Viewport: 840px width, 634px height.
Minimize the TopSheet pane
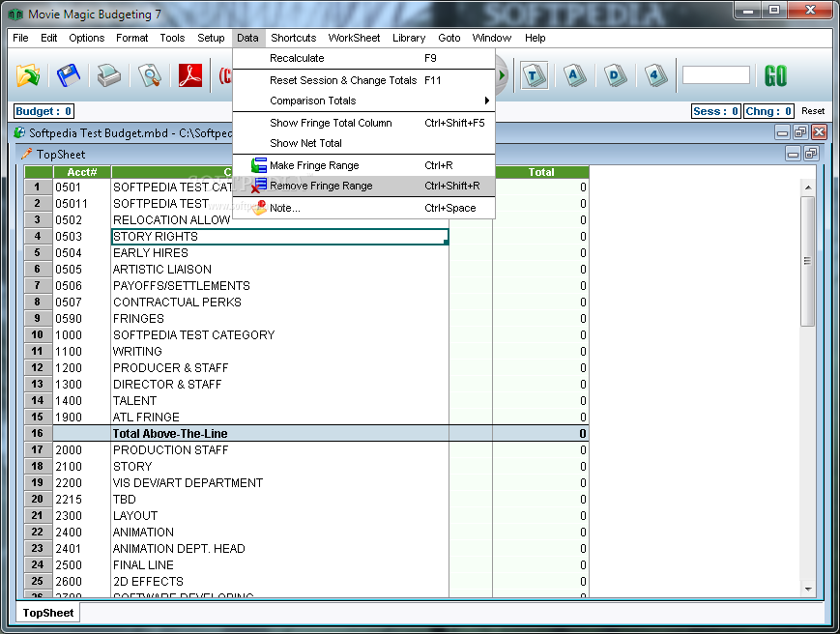(x=793, y=155)
